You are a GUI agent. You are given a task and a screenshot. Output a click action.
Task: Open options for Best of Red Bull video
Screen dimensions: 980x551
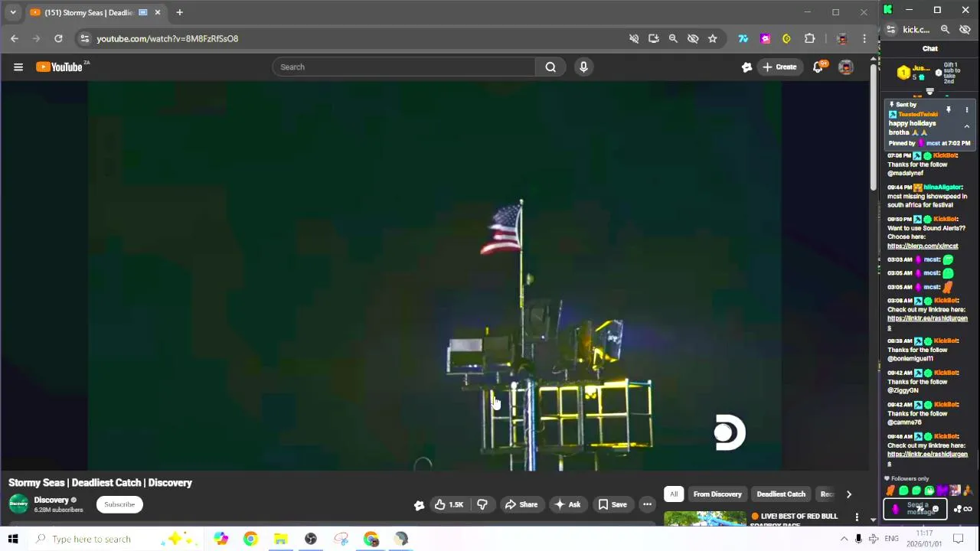point(857,518)
